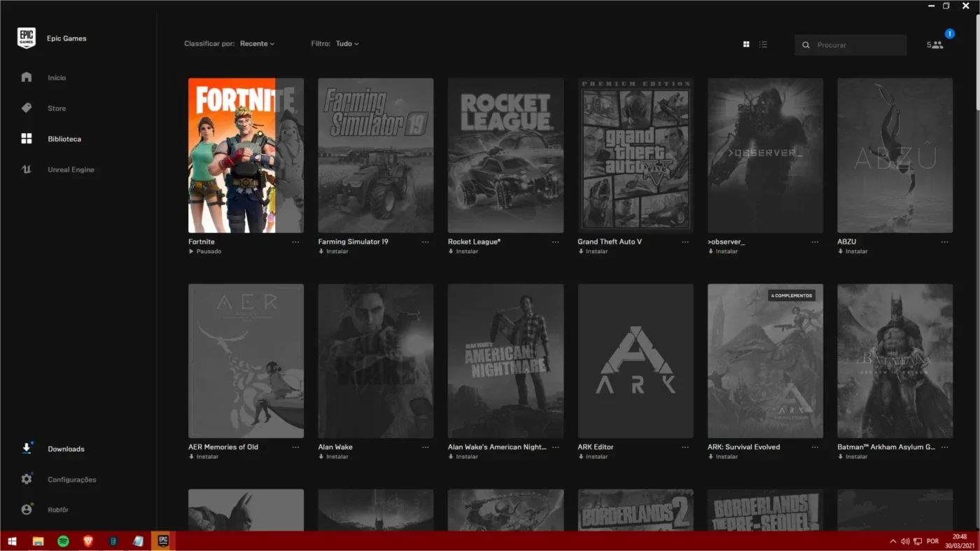Viewport: 980px width, 551px height.
Task: Expand the Classificar por Recente dropdown
Action: coord(257,43)
